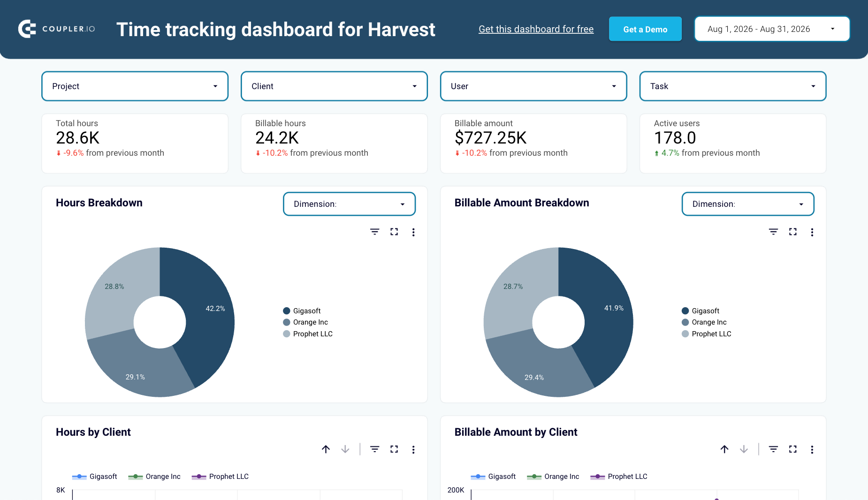Image resolution: width=868 pixels, height=500 pixels.
Task: Click the Billable Amount by Client heading
Action: coord(516,432)
